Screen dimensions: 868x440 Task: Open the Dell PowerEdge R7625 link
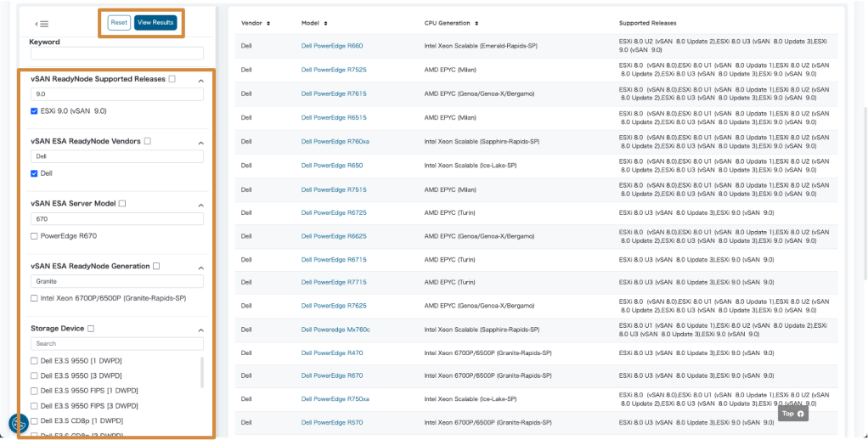point(334,306)
